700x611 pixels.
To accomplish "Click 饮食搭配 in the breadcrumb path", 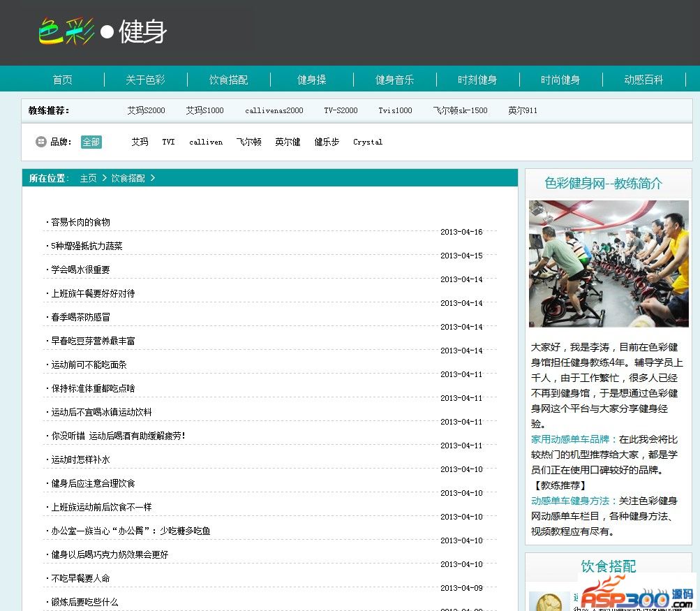I will [x=128, y=178].
